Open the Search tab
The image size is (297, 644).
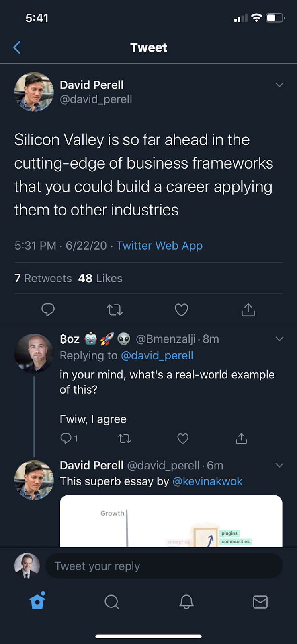pos(112,602)
